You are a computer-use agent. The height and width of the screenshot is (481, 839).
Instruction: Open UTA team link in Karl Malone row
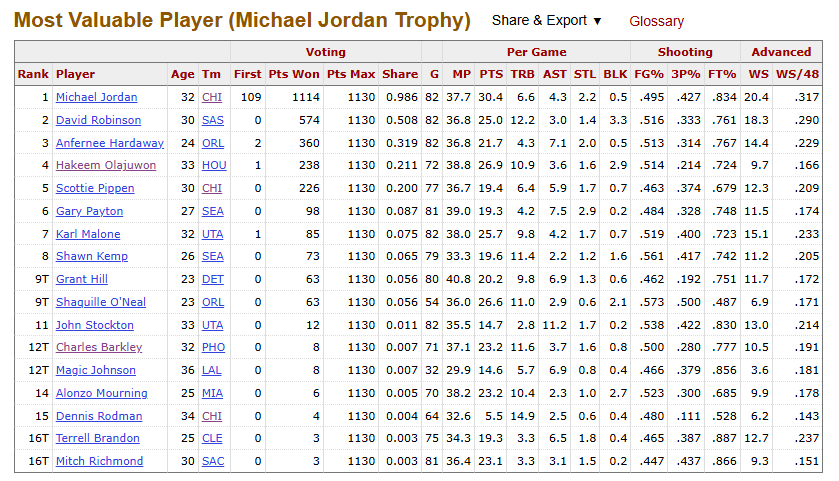(x=212, y=234)
